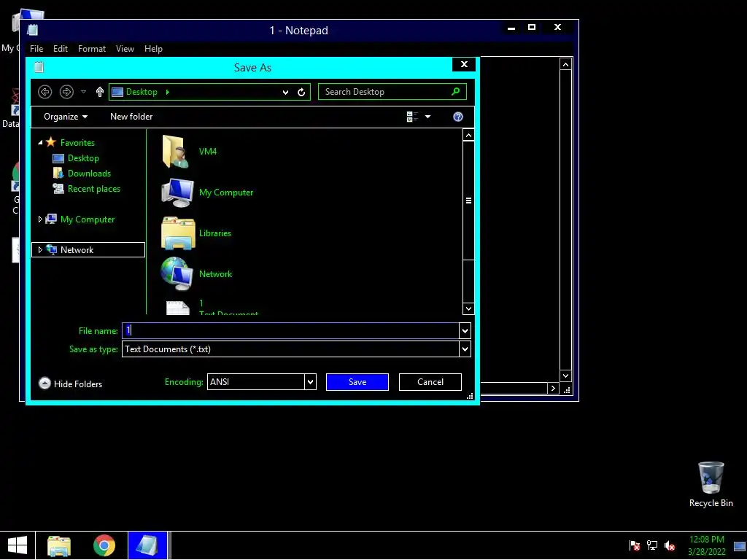Select Downloads under Favorites
This screenshot has height=560, width=747.
point(89,174)
